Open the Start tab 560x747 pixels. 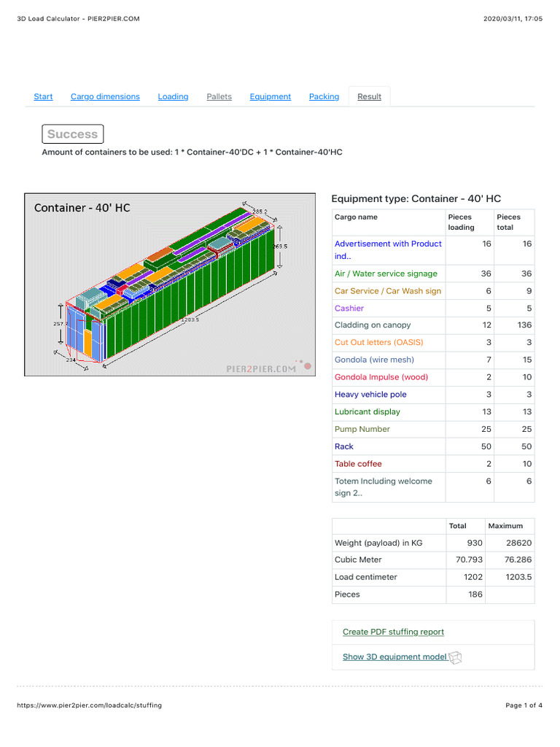pyautogui.click(x=43, y=96)
